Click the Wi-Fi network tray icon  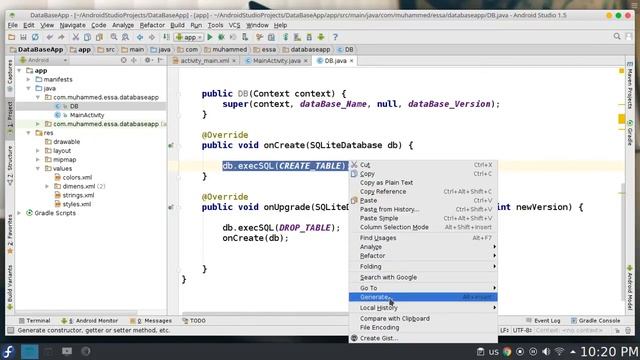pyautogui.click(x=560, y=351)
